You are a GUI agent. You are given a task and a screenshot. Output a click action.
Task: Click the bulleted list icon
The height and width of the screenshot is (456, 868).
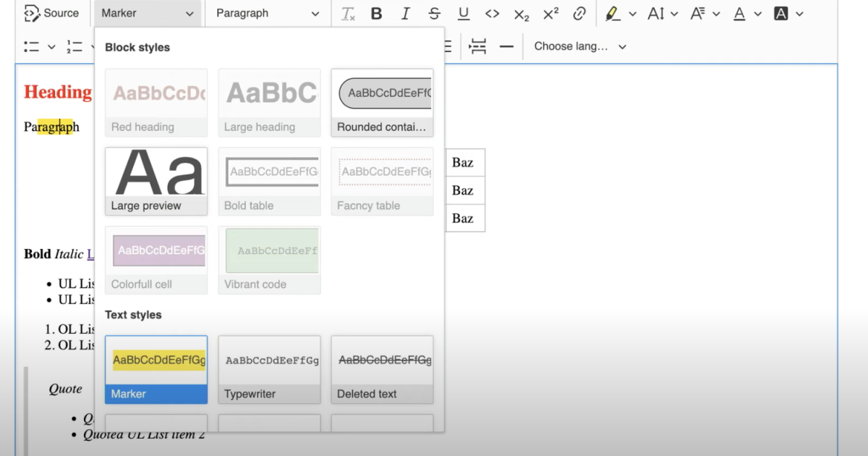[x=31, y=46]
